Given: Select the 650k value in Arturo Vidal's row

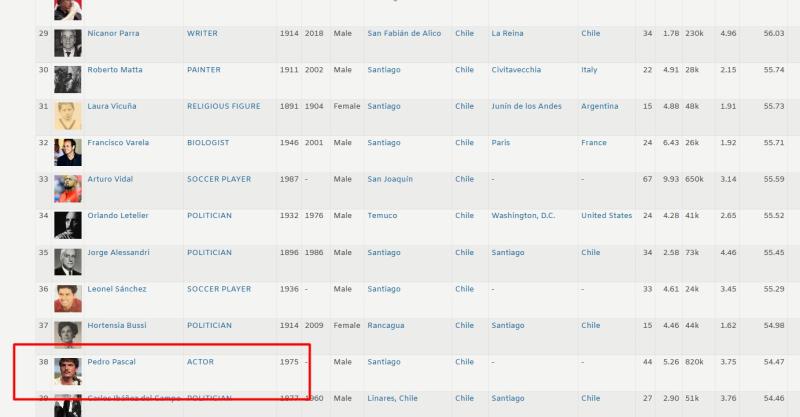Looking at the screenshot, I should click(x=694, y=179).
